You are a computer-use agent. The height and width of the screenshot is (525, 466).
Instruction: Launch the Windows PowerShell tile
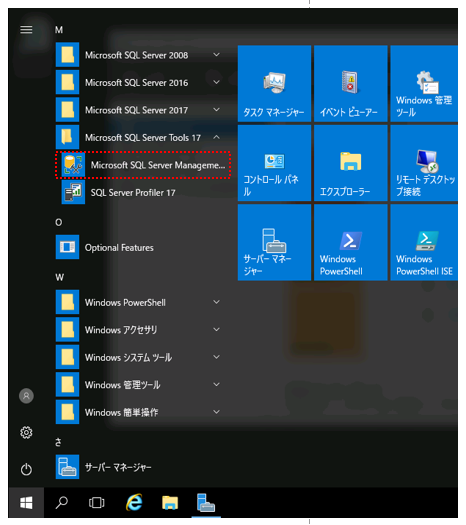pos(351,242)
